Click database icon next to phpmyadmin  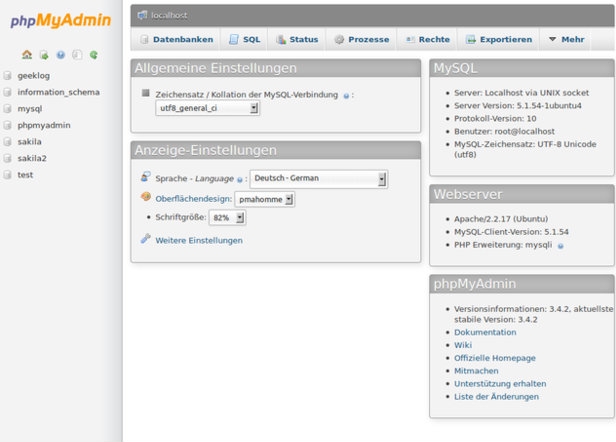tap(7, 125)
